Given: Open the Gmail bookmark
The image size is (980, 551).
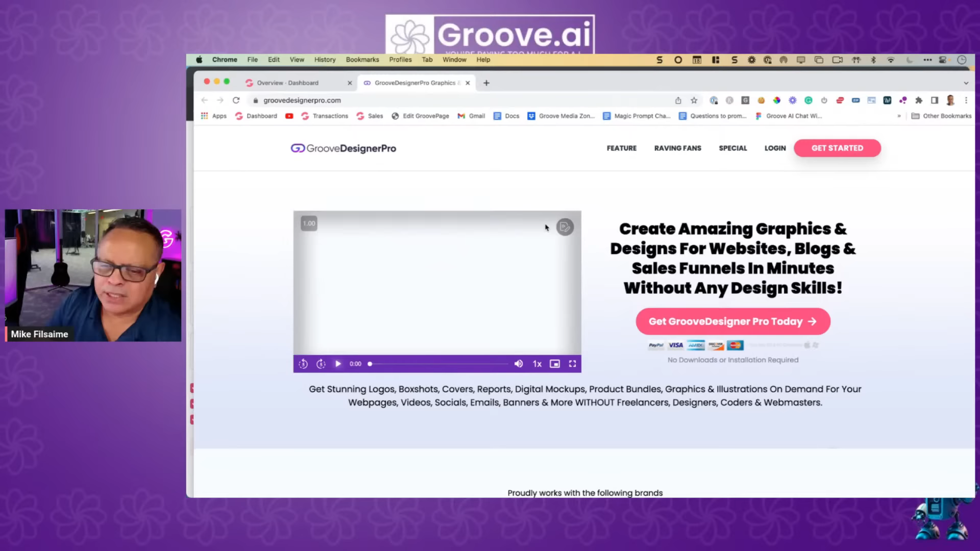Looking at the screenshot, I should pyautogui.click(x=472, y=116).
